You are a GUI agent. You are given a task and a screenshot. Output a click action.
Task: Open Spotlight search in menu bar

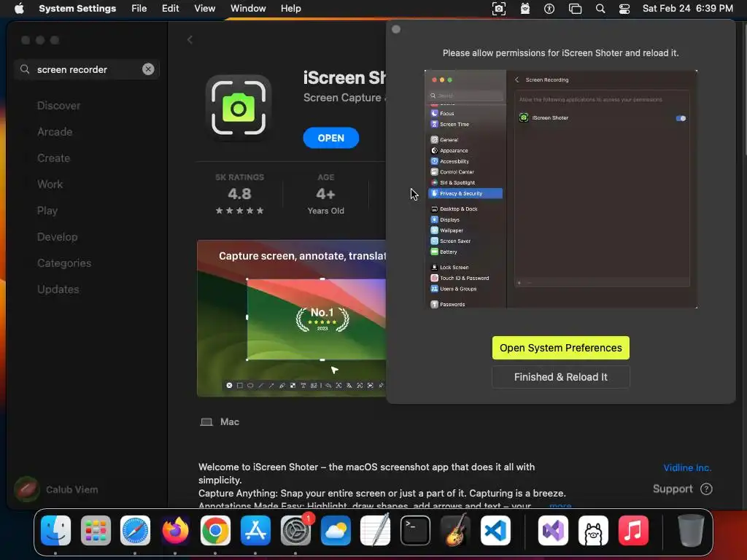coord(600,9)
